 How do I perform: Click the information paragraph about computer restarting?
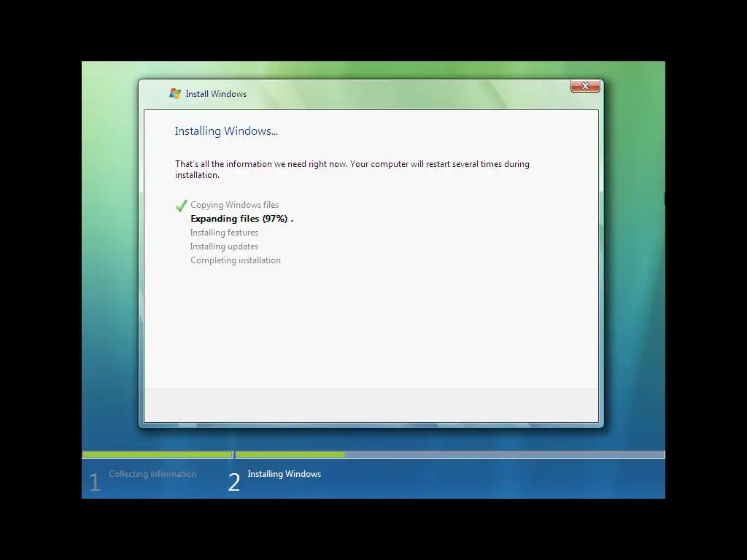[x=352, y=169]
